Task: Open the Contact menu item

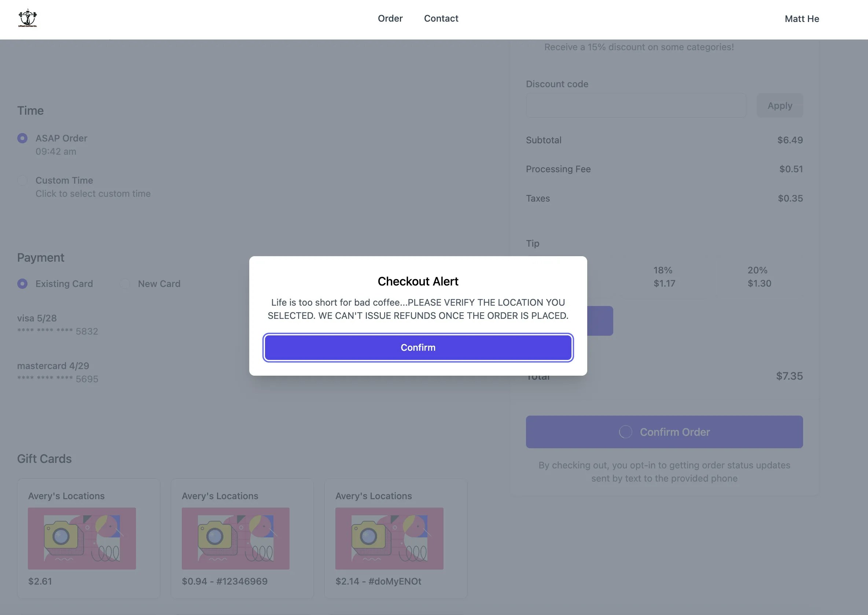Action: (441, 19)
